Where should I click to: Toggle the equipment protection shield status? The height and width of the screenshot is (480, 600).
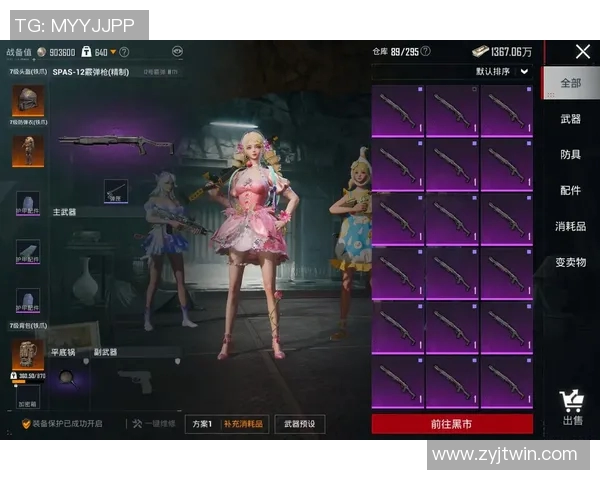pyautogui.click(x=27, y=424)
